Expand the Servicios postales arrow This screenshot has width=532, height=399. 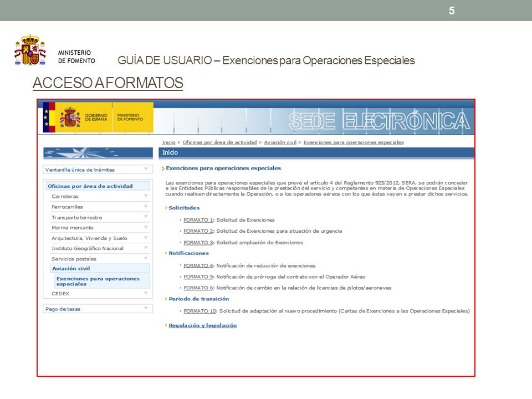[146, 258]
